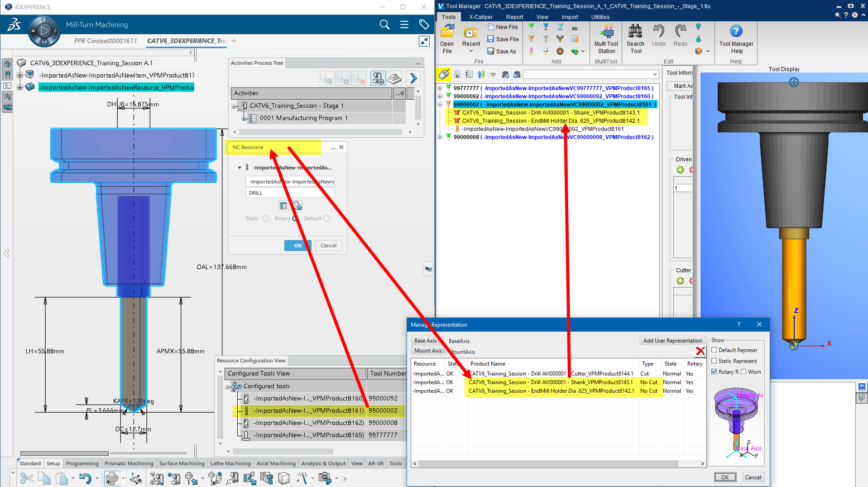Click Save As in Tool Manager

click(x=501, y=52)
